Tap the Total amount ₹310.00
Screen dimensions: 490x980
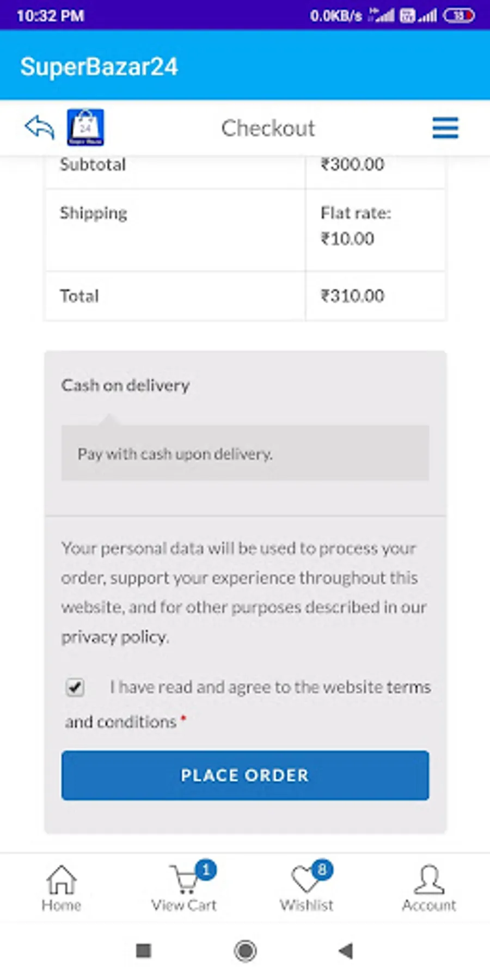click(352, 296)
